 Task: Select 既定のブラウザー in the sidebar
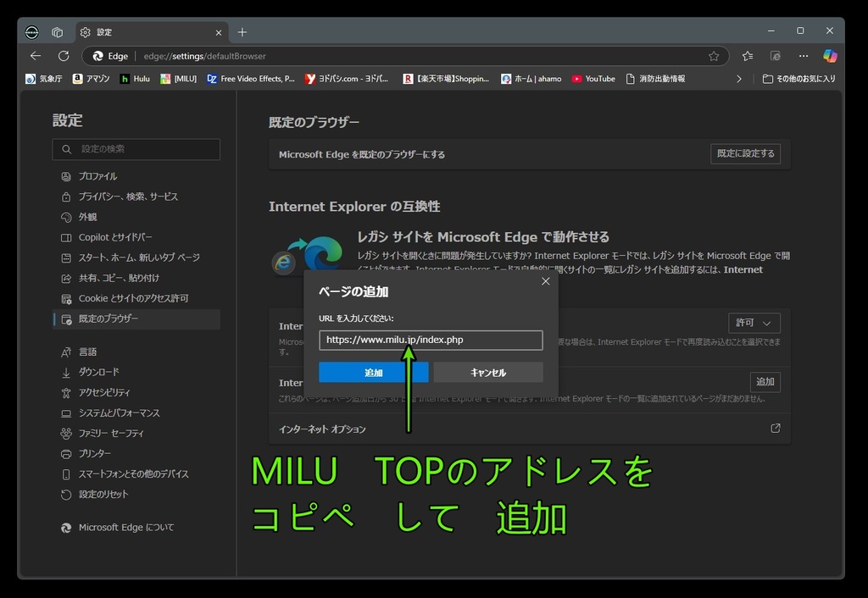coord(136,319)
